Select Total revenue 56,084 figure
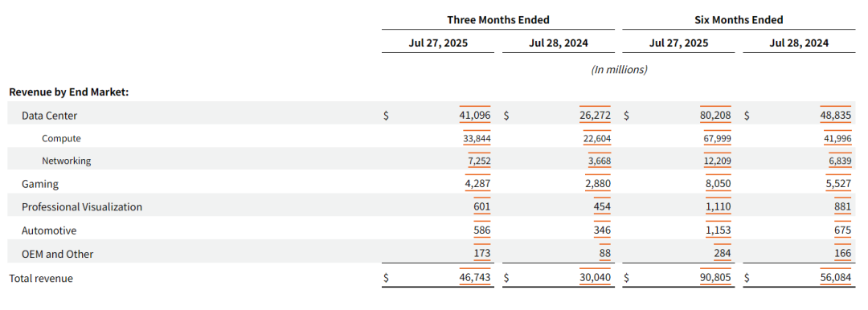The image size is (868, 310). pyautogui.click(x=836, y=278)
